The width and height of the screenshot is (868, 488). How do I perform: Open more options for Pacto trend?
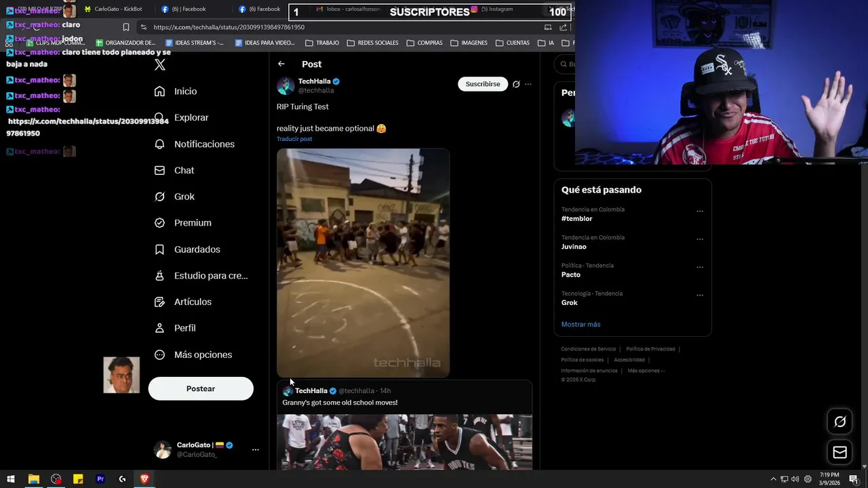(x=700, y=267)
